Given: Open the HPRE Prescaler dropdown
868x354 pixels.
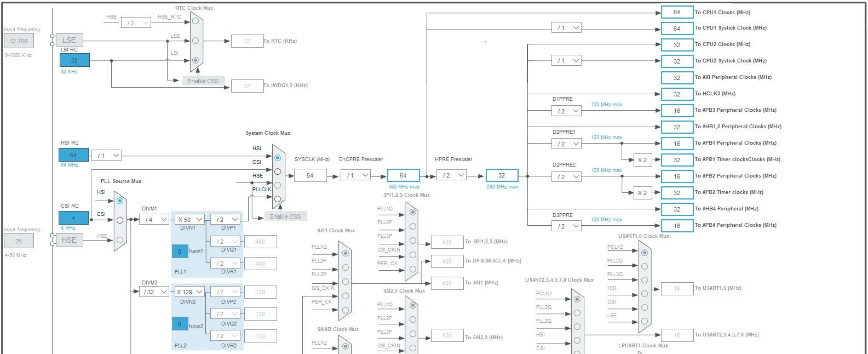Looking at the screenshot, I should click(x=452, y=175).
